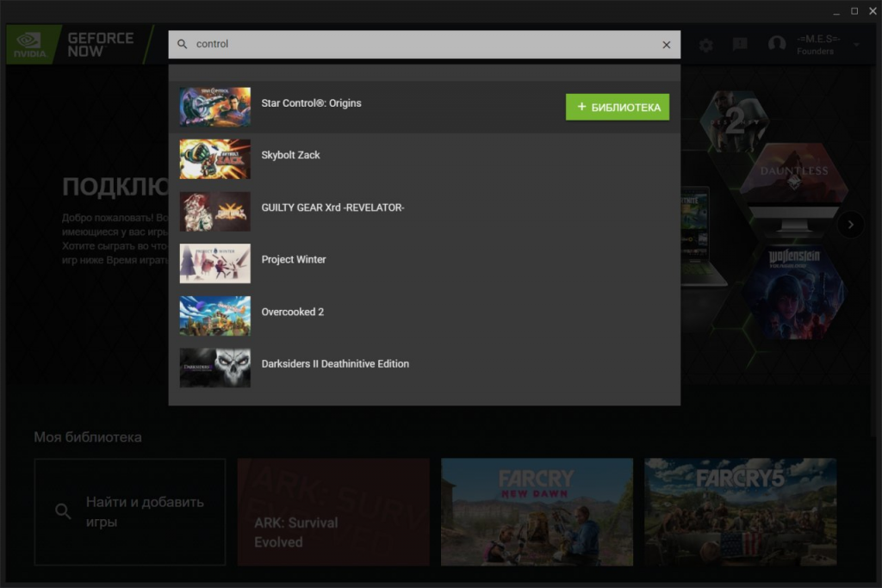Open the Star Control: Origins thumbnail

tap(214, 106)
